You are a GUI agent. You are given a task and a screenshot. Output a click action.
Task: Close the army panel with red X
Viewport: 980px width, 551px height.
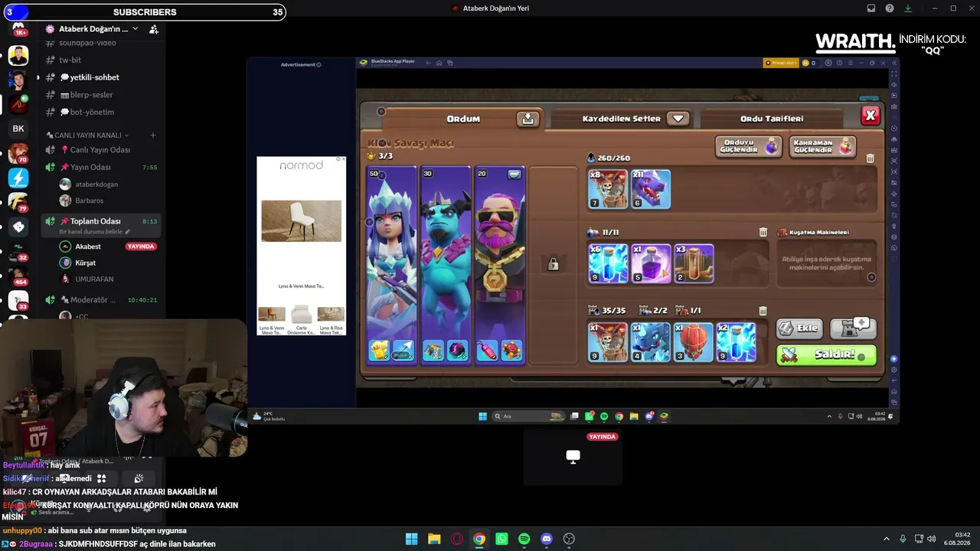tap(871, 116)
